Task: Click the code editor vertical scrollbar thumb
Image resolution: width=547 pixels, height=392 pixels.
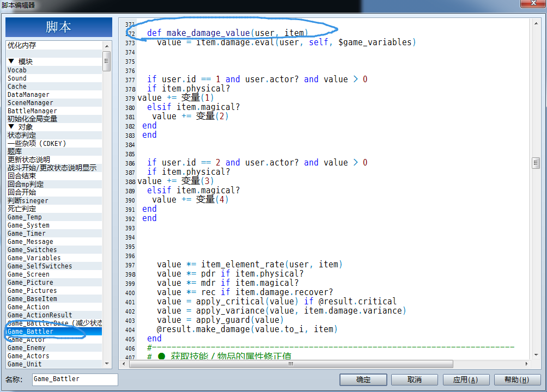Action: [x=536, y=163]
